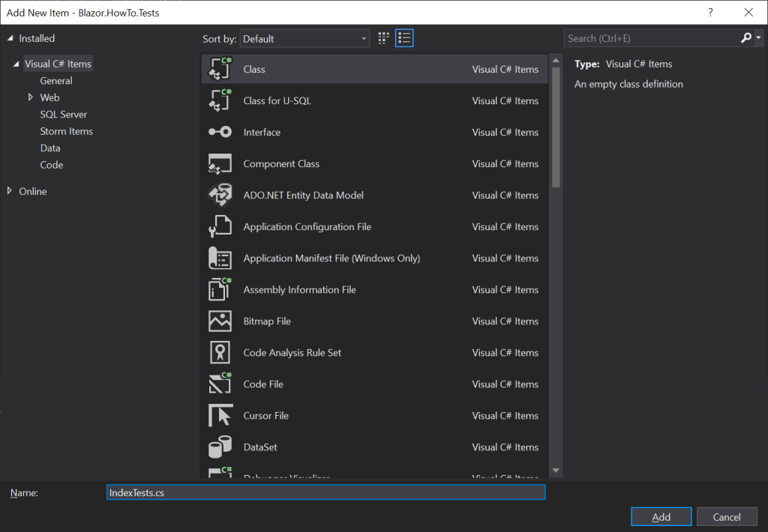Click the Name input field
Screen dimensions: 768x532
click(x=325, y=492)
